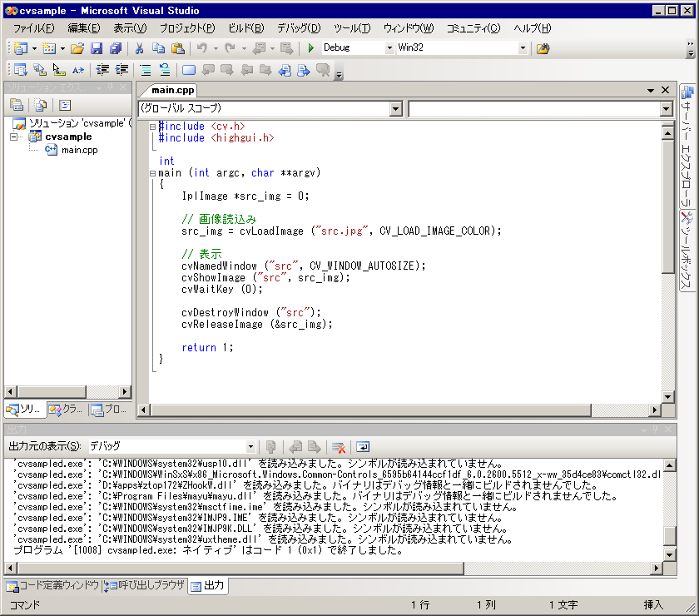Click the active files list dropdown arrow
The width and height of the screenshot is (699, 616).
point(651,91)
